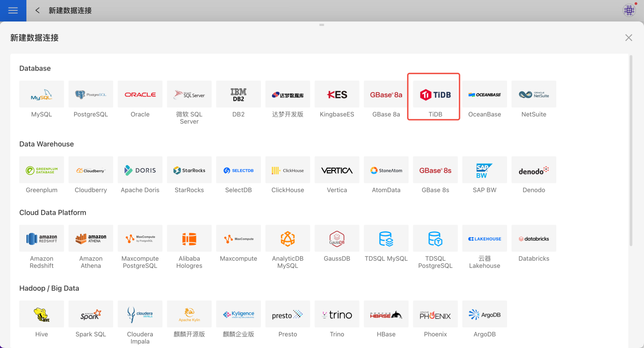Open the Hive connector tile
644x348 pixels.
coord(42,314)
